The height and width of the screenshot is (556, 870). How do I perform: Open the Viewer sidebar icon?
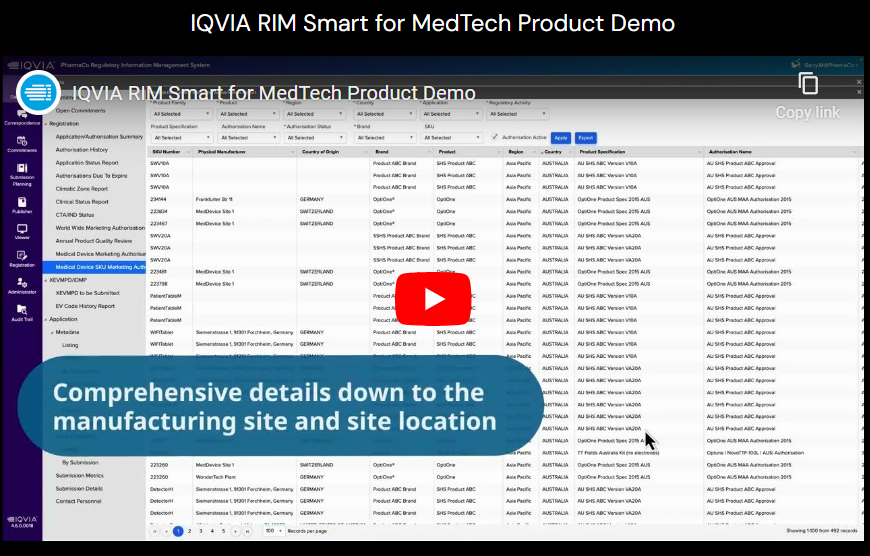pyautogui.click(x=21, y=232)
